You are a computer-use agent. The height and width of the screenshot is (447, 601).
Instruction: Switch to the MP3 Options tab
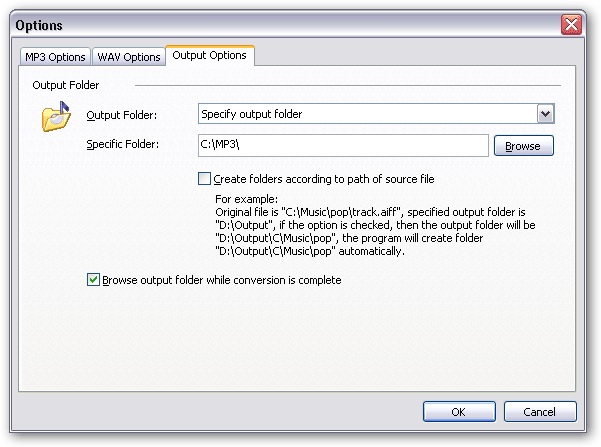55,57
